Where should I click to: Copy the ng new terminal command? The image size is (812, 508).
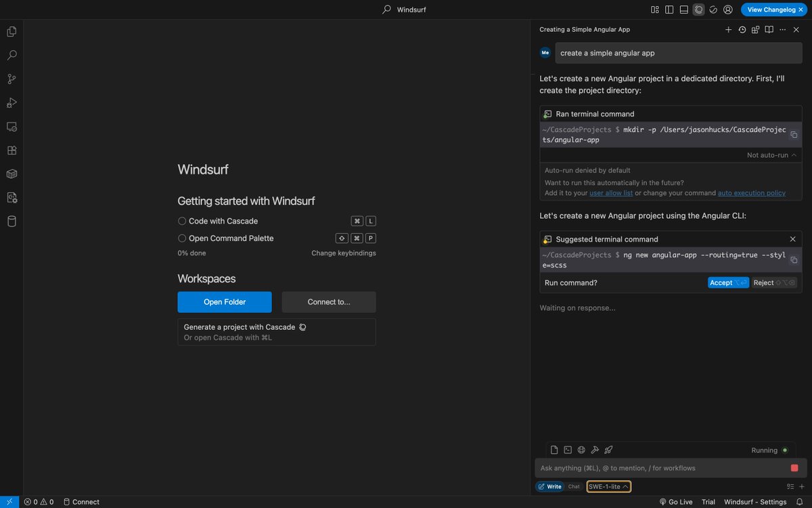point(794,260)
